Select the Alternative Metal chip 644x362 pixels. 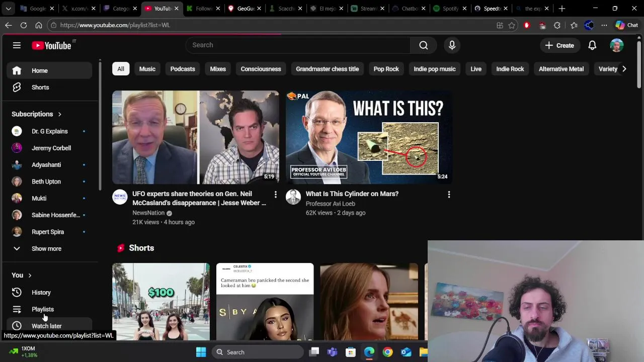(561, 69)
